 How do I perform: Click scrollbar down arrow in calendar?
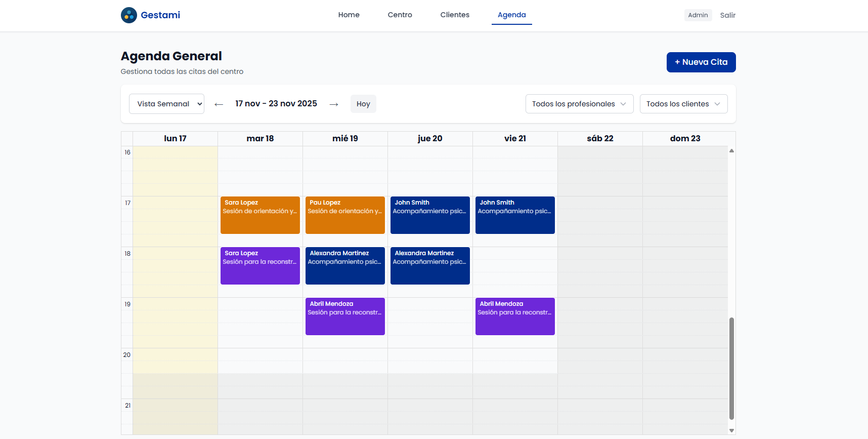pos(731,430)
